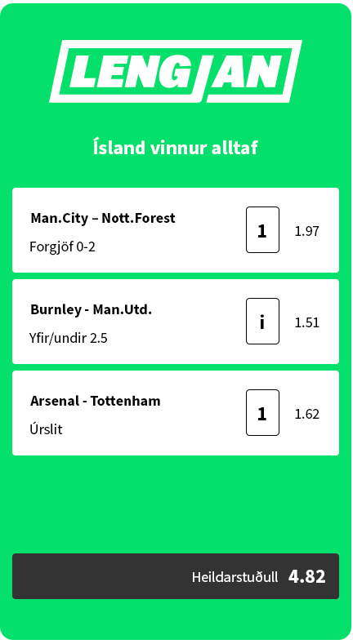The height and width of the screenshot is (644, 353).
Task: Click the 1.62 odds value
Action: (307, 414)
